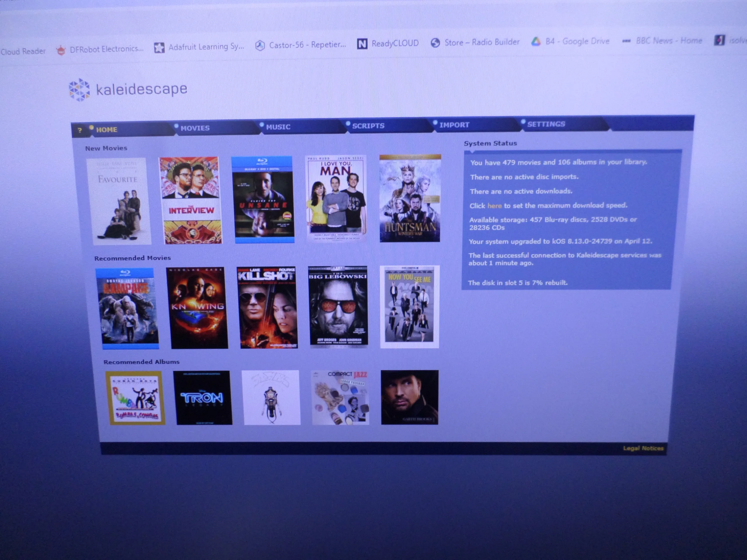Open the Compact Jazz album cover
Viewport: 747px width, 560px height.
click(x=340, y=397)
